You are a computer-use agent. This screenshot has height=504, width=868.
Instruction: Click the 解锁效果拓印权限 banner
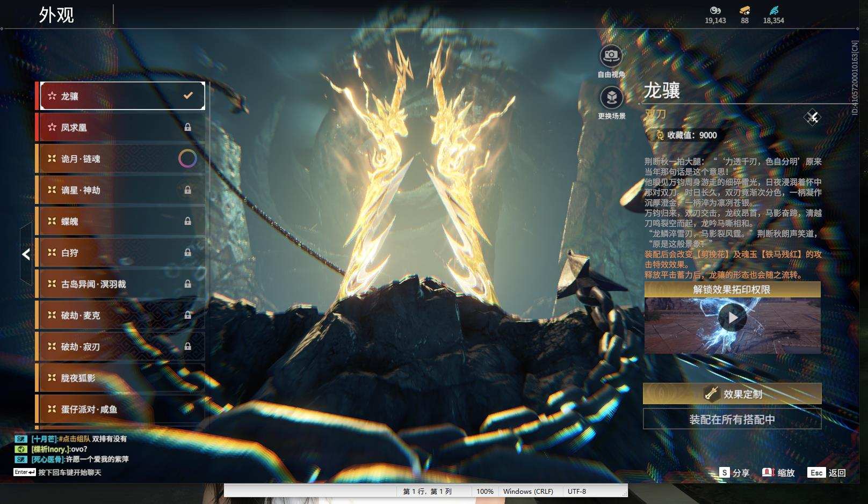tap(732, 289)
